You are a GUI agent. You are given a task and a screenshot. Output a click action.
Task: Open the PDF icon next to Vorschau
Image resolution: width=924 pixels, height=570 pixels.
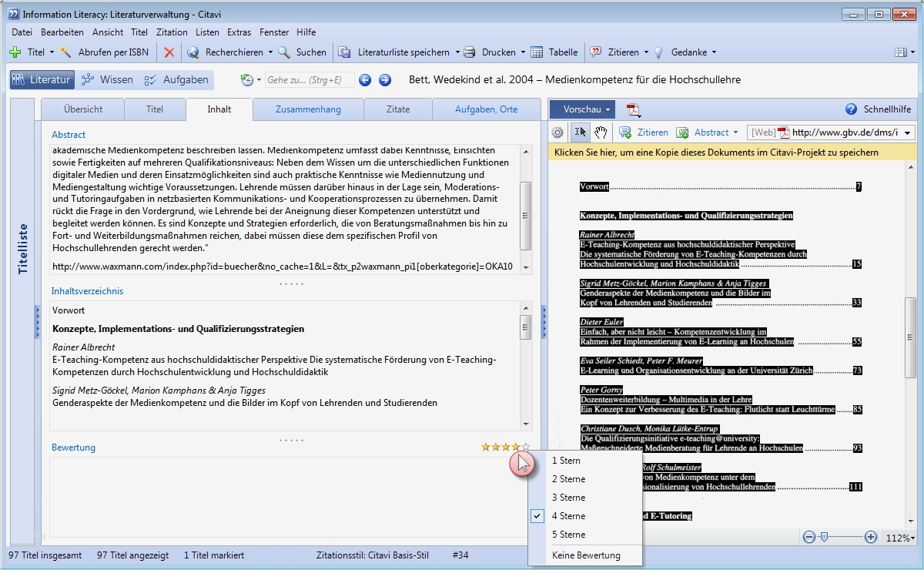(x=633, y=109)
